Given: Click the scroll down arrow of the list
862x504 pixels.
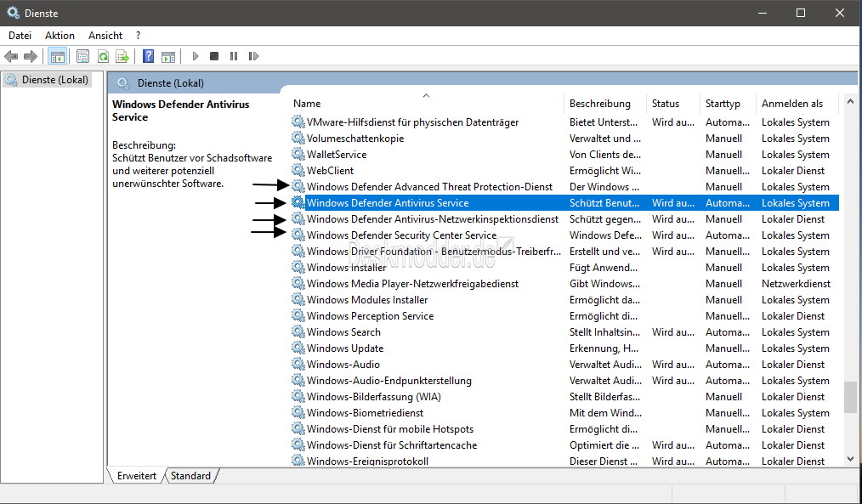Looking at the screenshot, I should coord(850,459).
